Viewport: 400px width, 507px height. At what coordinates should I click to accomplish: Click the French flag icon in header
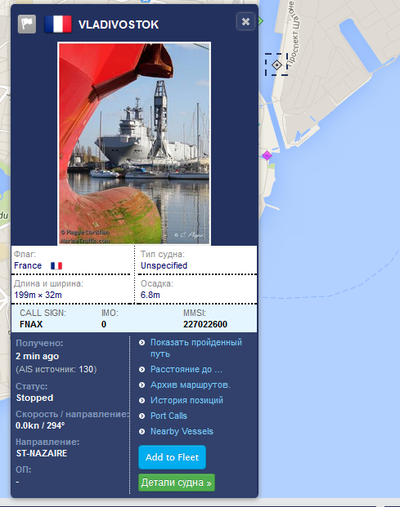pos(58,24)
